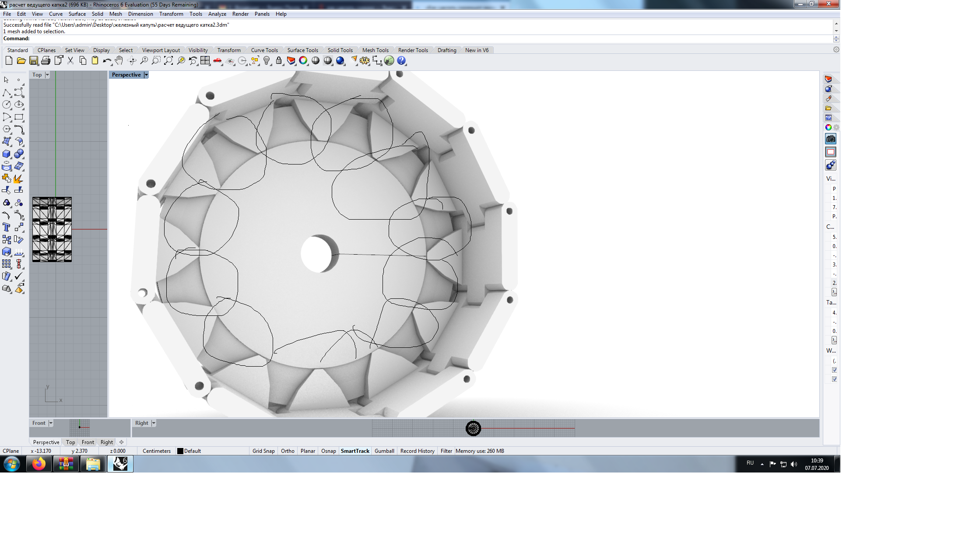Expand the Right viewport menu arrow
The width and height of the screenshot is (969, 560).
point(154,423)
